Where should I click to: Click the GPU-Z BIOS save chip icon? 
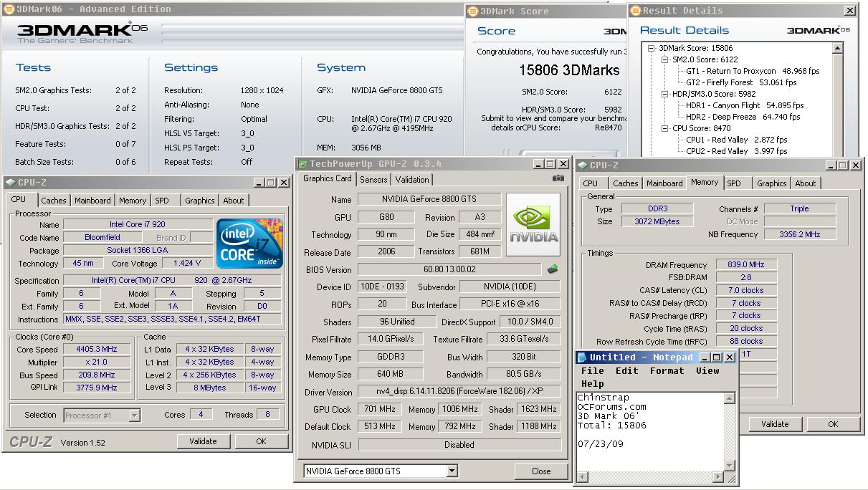click(x=552, y=269)
